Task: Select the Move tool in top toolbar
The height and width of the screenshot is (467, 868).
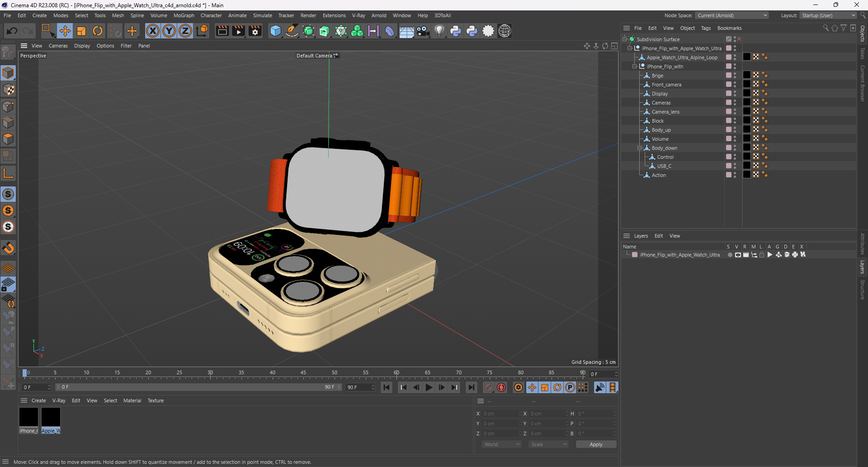Action: pyautogui.click(x=65, y=31)
